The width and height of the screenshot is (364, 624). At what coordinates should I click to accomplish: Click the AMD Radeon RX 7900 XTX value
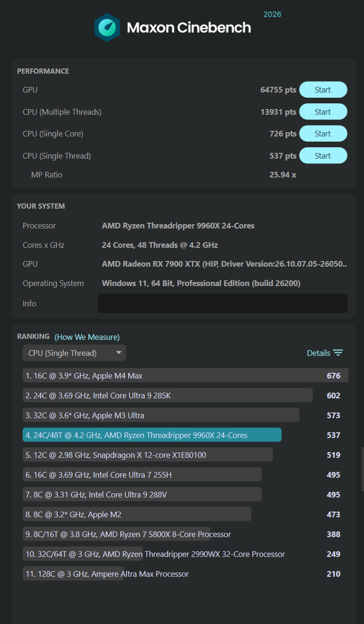coord(224,264)
